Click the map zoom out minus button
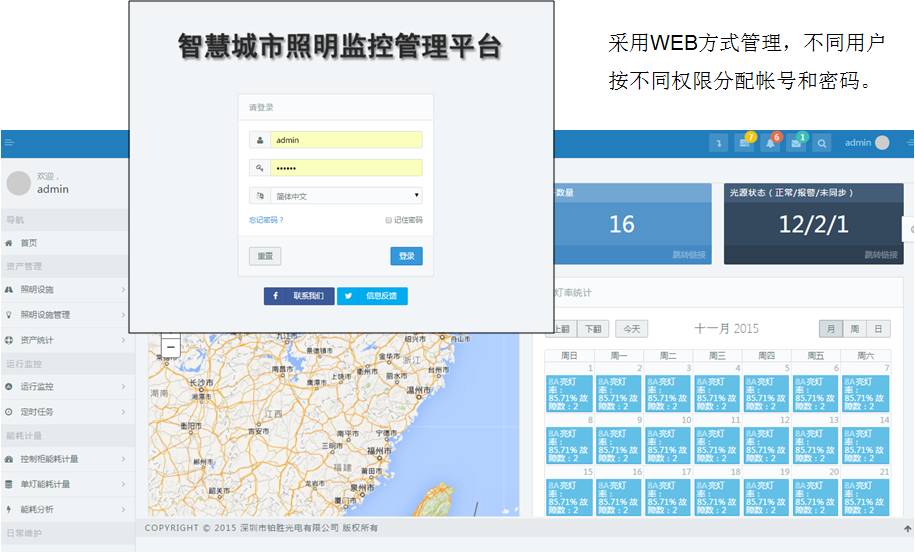This screenshot has width=915, height=553. pos(170,347)
